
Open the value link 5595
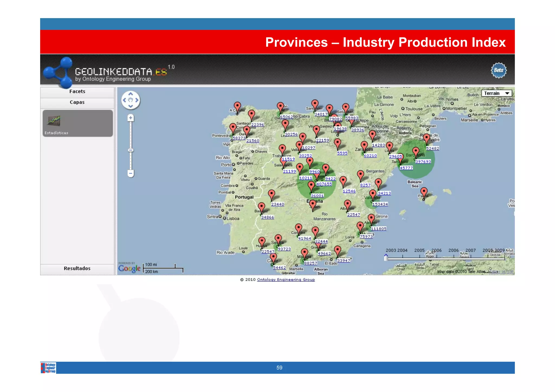pyautogui.click(x=342, y=153)
